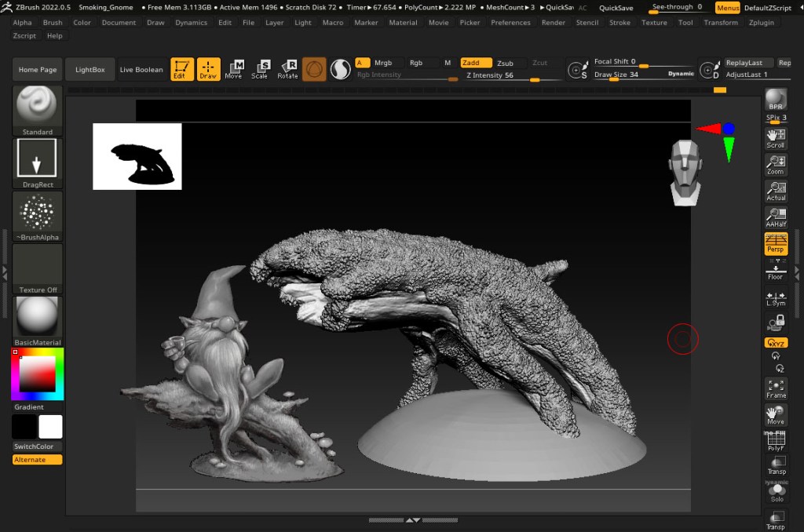Click the AAHalf view icon
This screenshot has width=804, height=532.
click(x=776, y=217)
